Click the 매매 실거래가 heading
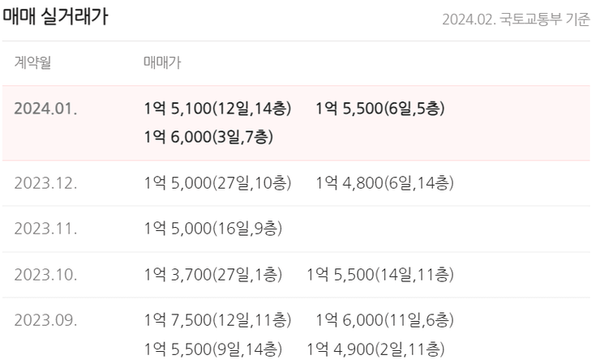 [x=55, y=16]
